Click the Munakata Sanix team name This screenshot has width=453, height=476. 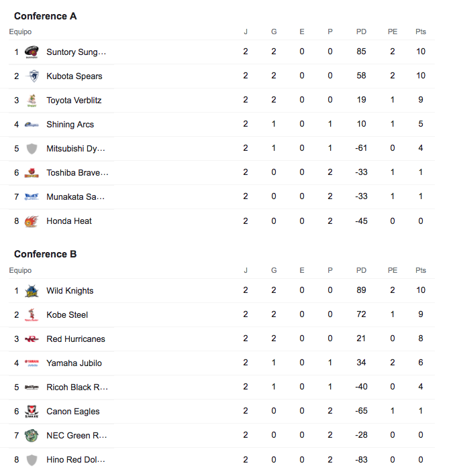(75, 197)
